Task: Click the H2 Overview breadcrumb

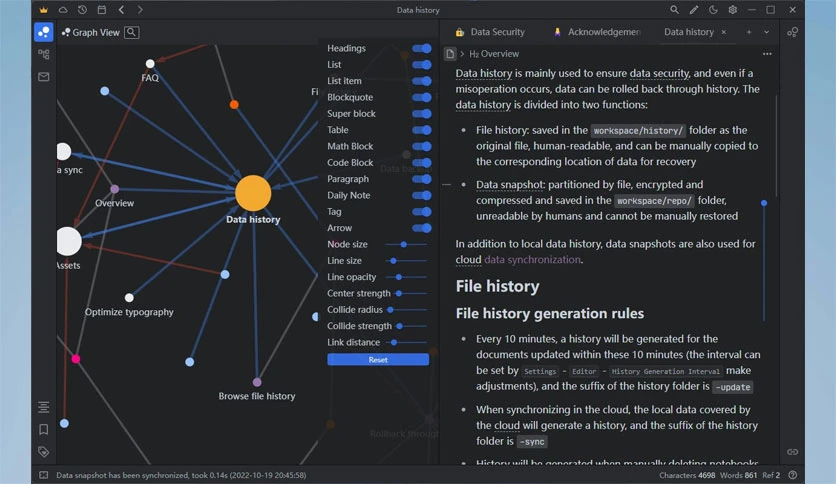Action: (494, 54)
